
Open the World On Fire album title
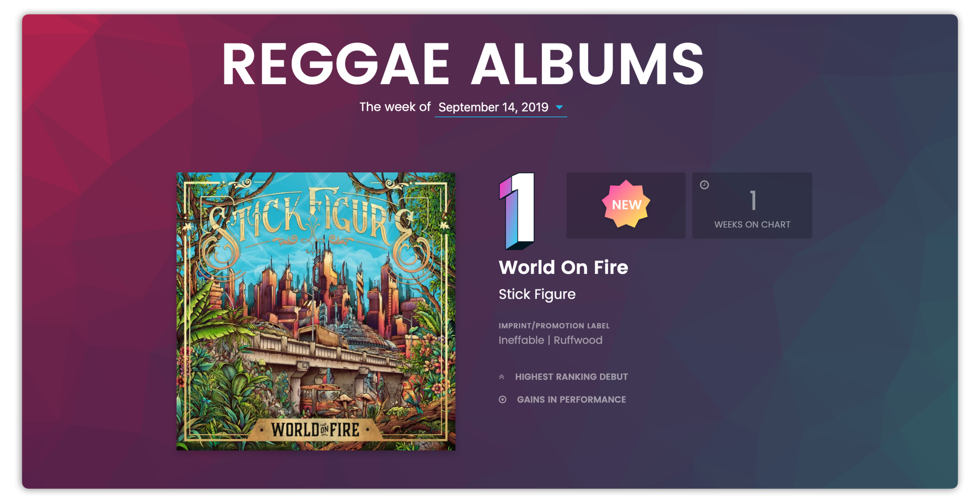pos(563,267)
